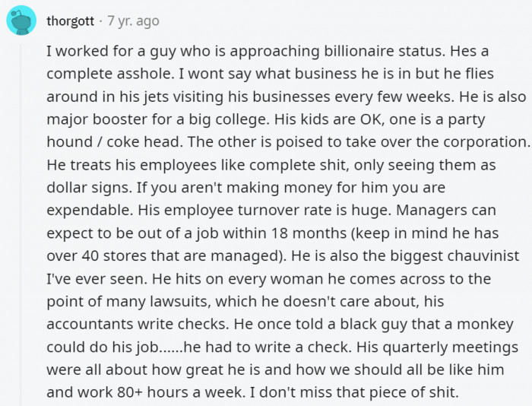The height and width of the screenshot is (406, 532).
Task: Click thorgott's teal avatar icon
Action: (x=21, y=21)
